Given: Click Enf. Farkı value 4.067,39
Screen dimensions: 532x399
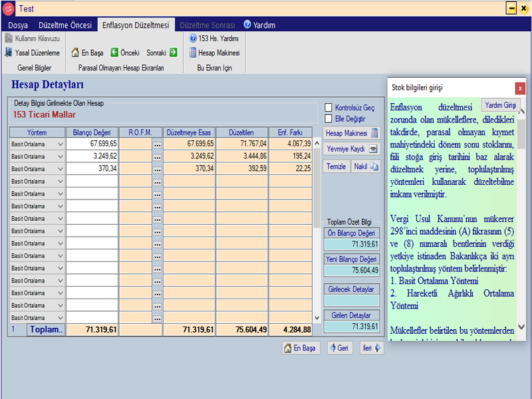Looking at the screenshot, I should 291,144.
